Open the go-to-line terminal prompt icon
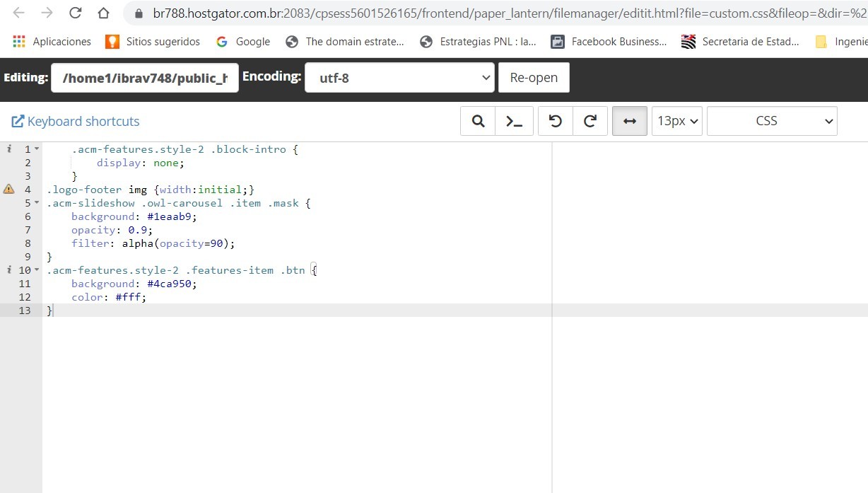The height and width of the screenshot is (493, 868). (x=514, y=121)
